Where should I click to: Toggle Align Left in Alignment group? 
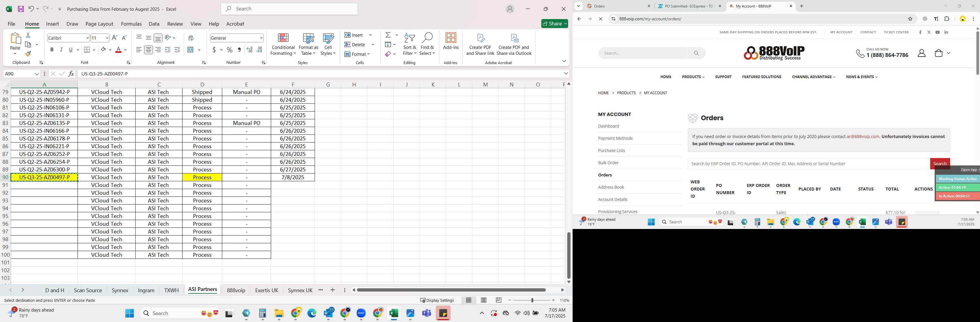tap(139, 50)
